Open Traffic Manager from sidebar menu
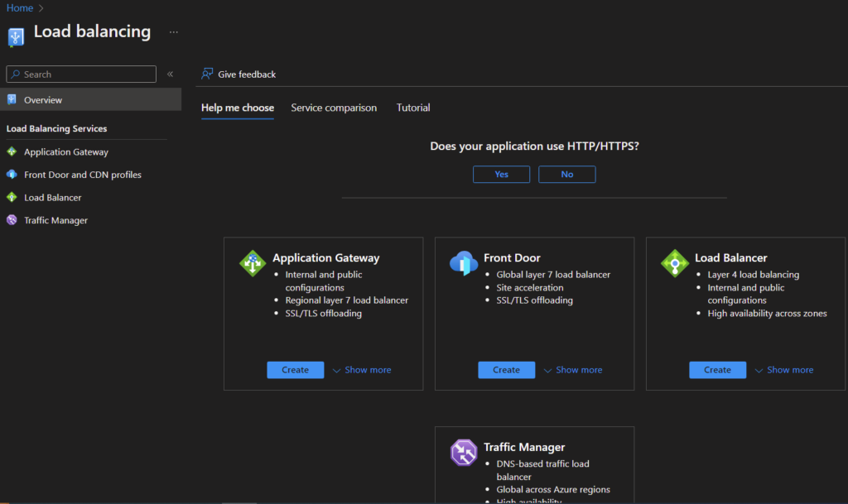Image resolution: width=848 pixels, height=504 pixels. (55, 220)
